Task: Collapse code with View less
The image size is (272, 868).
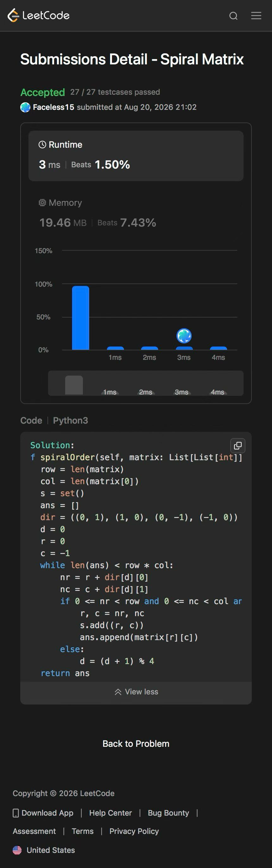Action: pyautogui.click(x=136, y=692)
